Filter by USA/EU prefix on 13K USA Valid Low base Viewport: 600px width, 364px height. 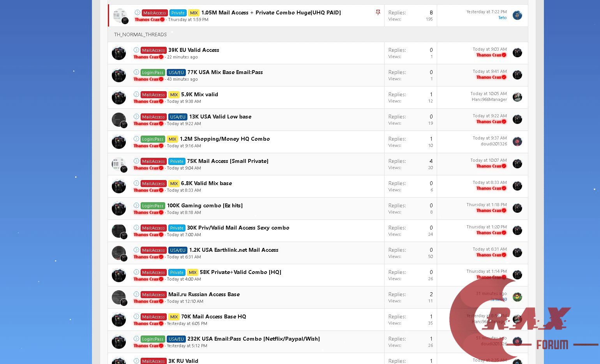[x=178, y=117]
